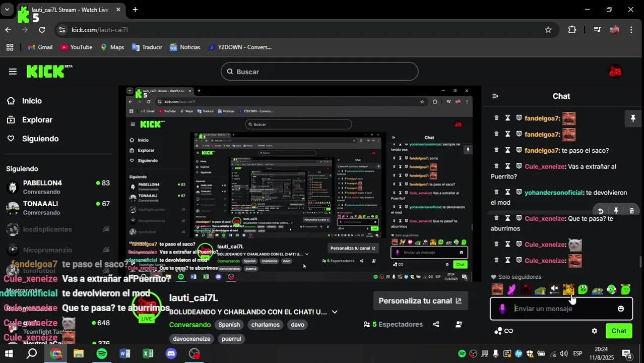
Task: Click the hourglass icon beside yohandersonoficial's message
Action: tap(507, 193)
